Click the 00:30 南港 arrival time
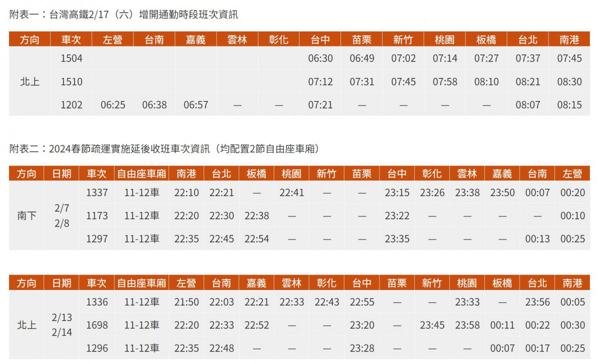The height and width of the screenshot is (364, 600). 572,325
